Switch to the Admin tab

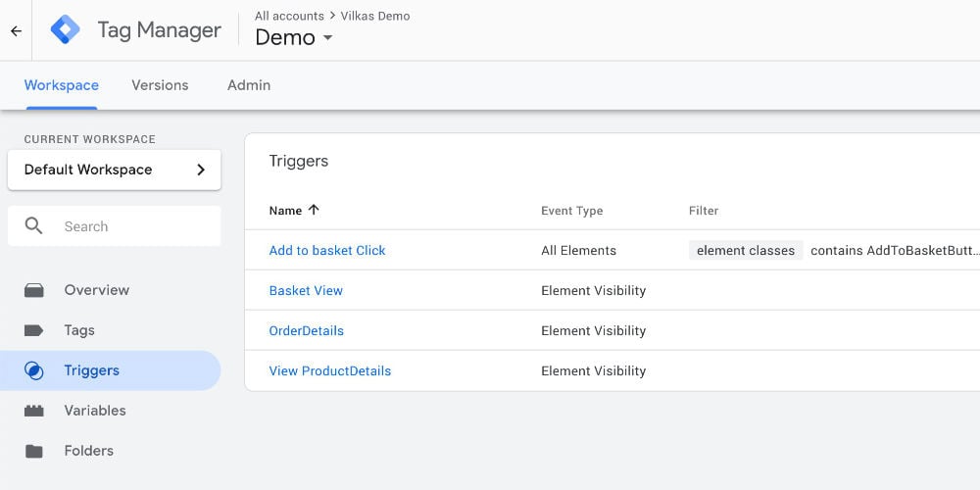tap(249, 85)
